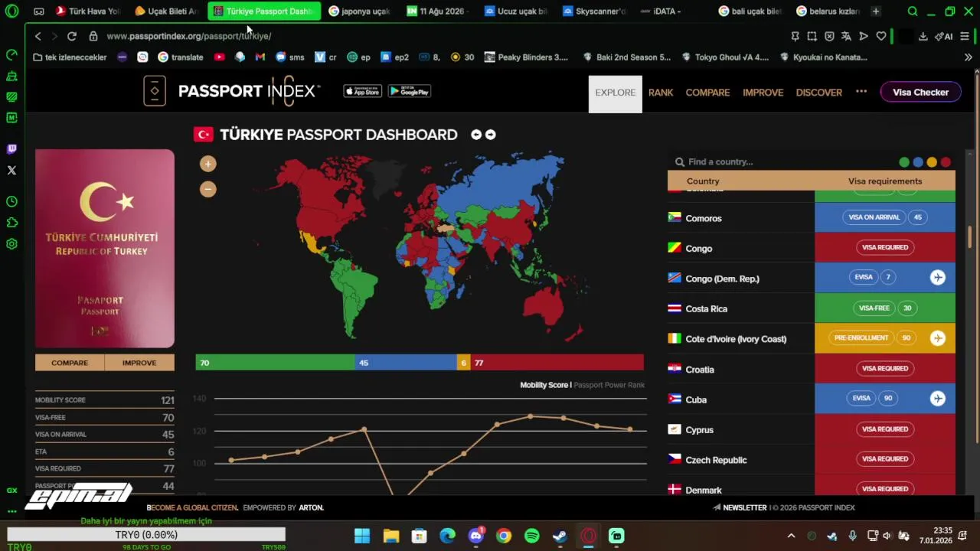Open the Peaky Blinders bookmark

526,57
